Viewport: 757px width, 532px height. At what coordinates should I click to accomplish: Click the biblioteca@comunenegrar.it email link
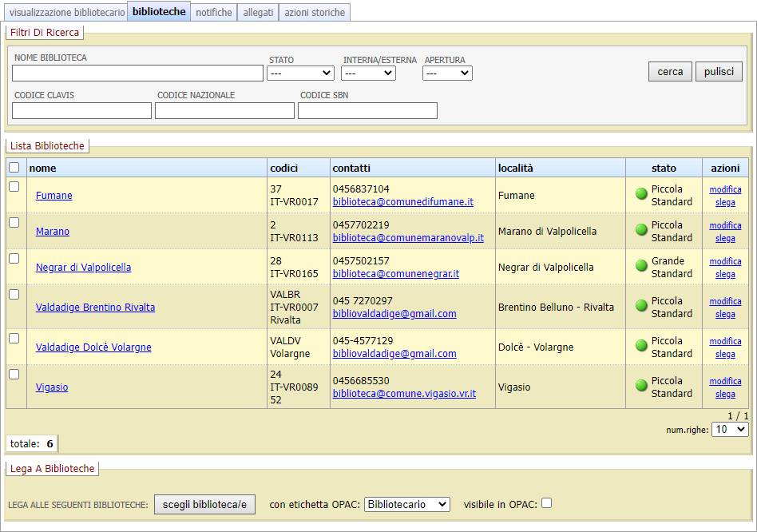point(395,274)
